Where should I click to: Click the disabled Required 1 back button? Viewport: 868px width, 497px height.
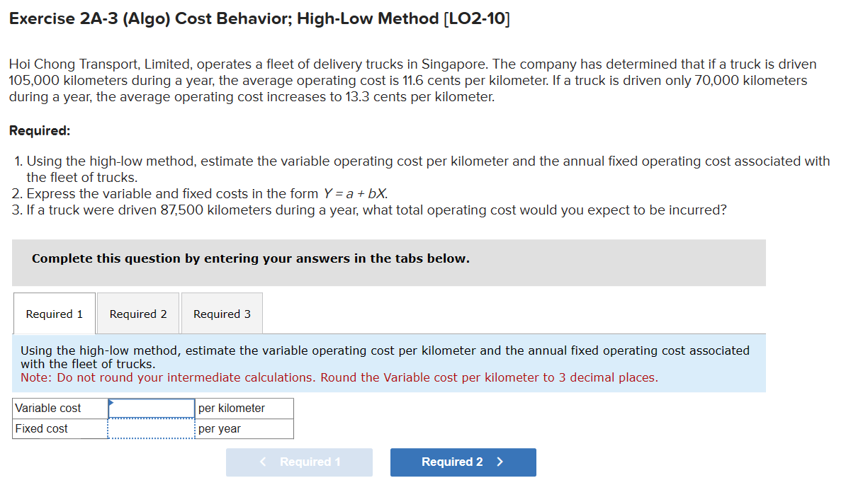point(299,462)
